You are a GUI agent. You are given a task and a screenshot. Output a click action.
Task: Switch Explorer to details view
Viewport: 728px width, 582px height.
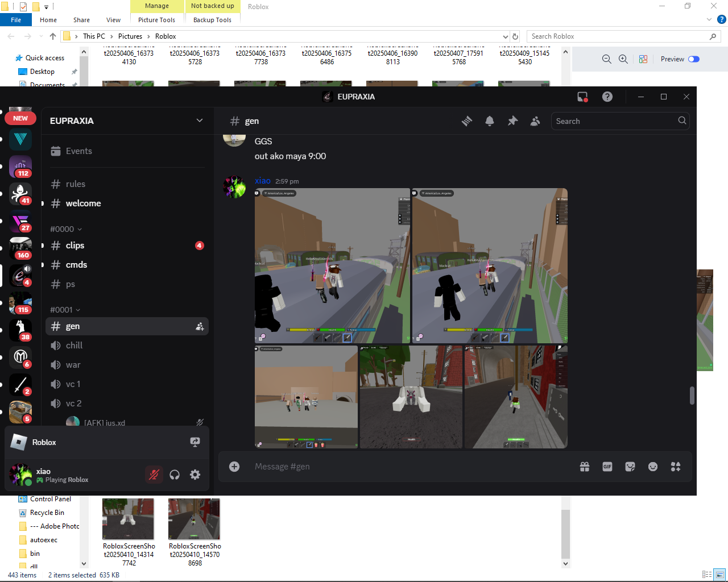click(x=706, y=575)
